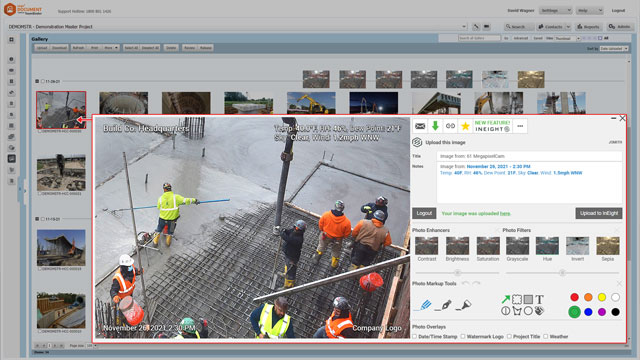Screen dimensions: 640x360
Task: Click the InEight hexagon logo beside Upload
Action: (417, 142)
